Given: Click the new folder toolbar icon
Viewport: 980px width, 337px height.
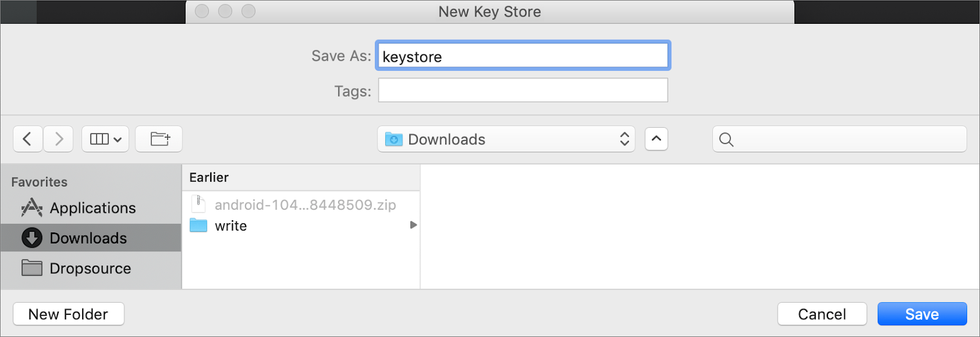Looking at the screenshot, I should tap(159, 139).
